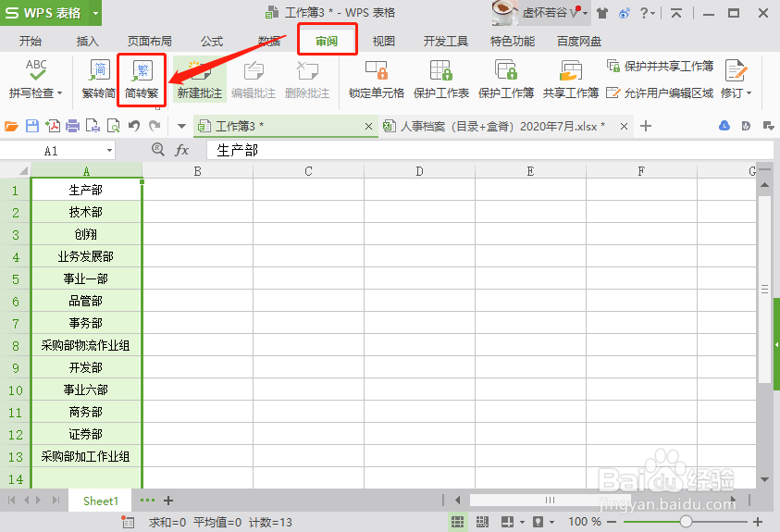Open the 开始 tab
Viewport: 780px width, 532px height.
(x=31, y=42)
